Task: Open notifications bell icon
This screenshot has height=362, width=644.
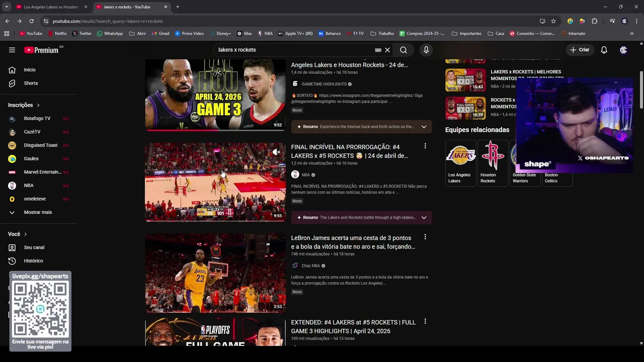Action: tap(604, 50)
